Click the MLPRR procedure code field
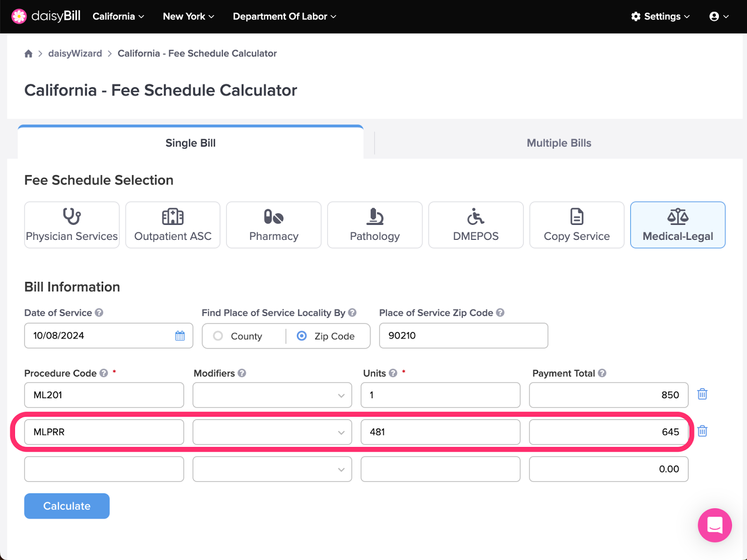 pyautogui.click(x=104, y=432)
